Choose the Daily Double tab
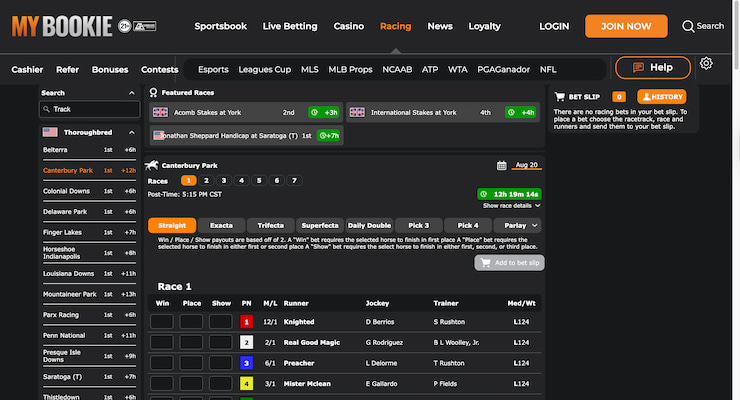740x400 pixels. pos(369,225)
